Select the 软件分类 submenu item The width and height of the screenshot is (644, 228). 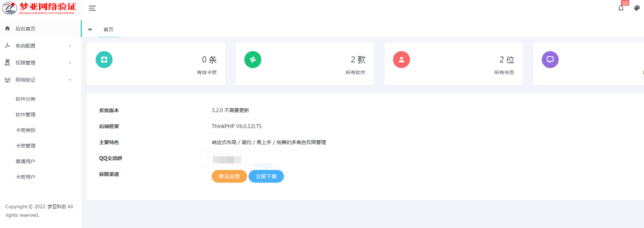(x=26, y=99)
